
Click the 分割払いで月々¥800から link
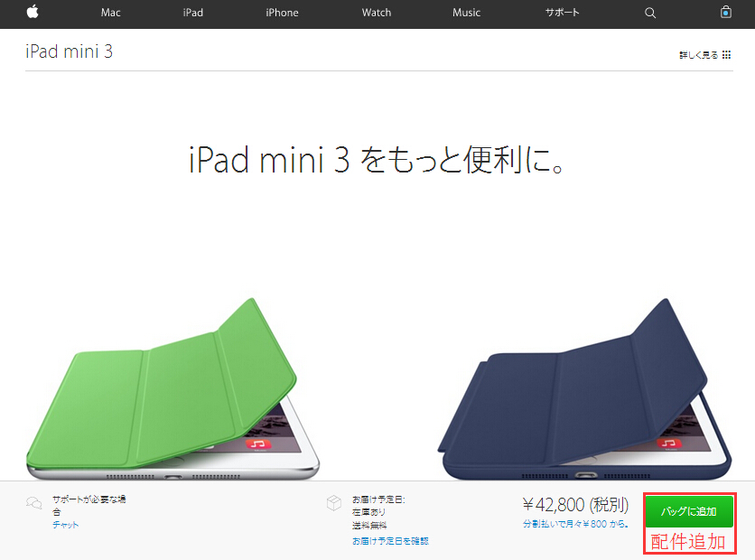tap(575, 524)
